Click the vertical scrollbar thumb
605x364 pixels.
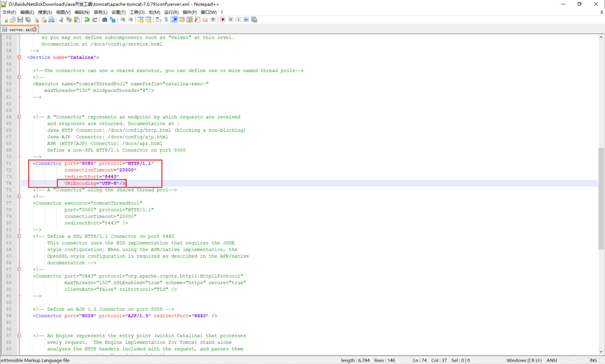(601, 198)
